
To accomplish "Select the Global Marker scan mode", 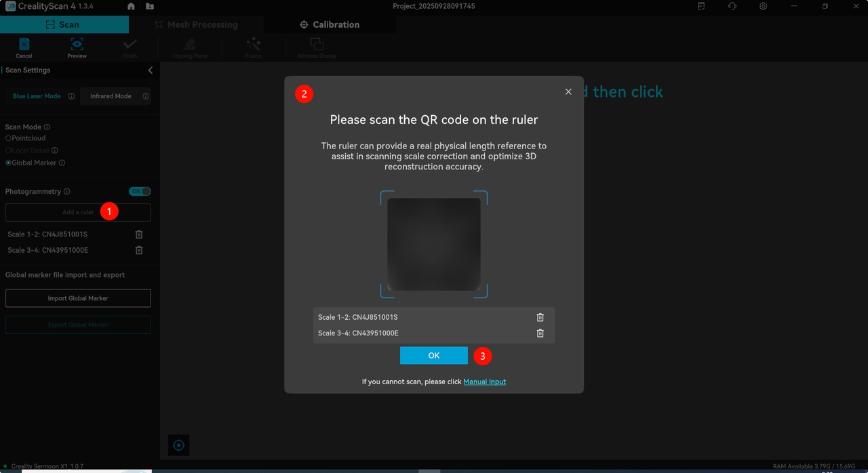I will coord(9,163).
